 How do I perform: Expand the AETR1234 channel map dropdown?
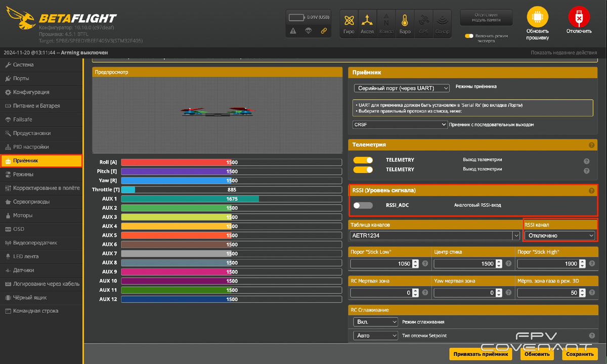tap(435, 236)
